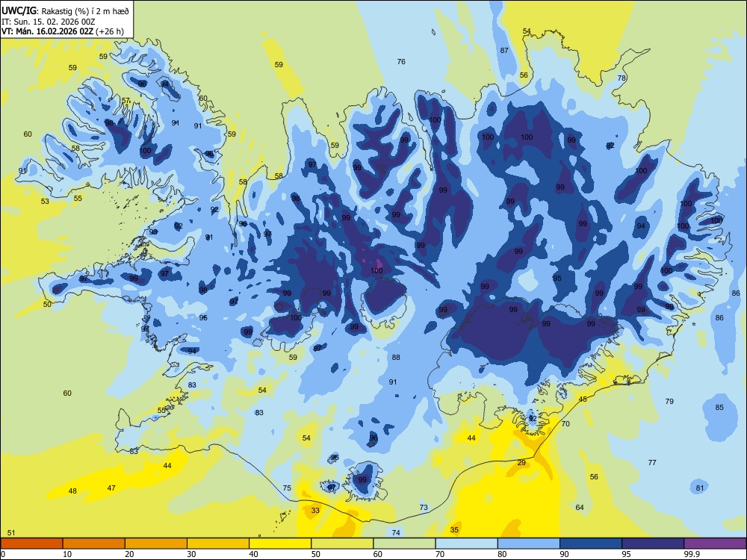The image size is (747, 560).
Task: Click the humidity value '53' on the map
Action: pyautogui.click(x=45, y=201)
